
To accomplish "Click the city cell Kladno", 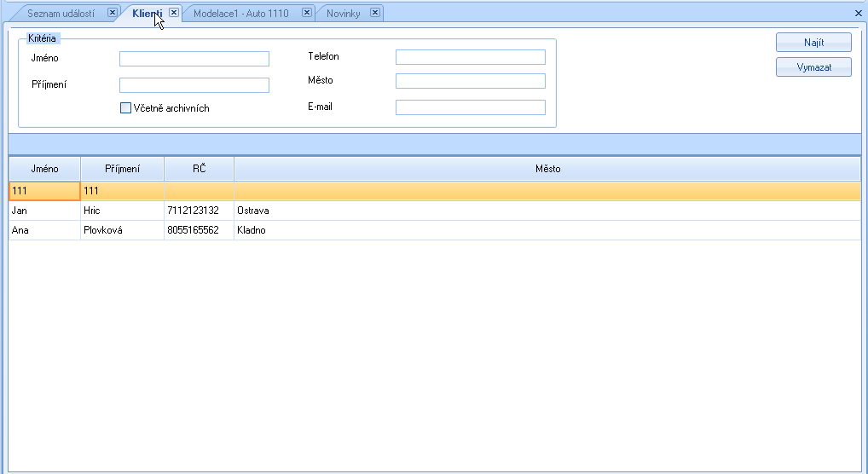I will point(547,230).
